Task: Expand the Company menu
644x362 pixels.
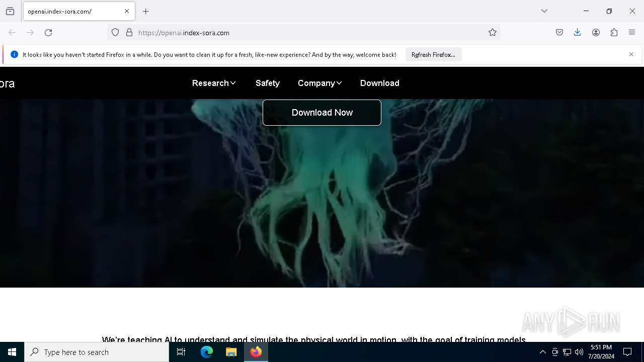Action: (320, 83)
